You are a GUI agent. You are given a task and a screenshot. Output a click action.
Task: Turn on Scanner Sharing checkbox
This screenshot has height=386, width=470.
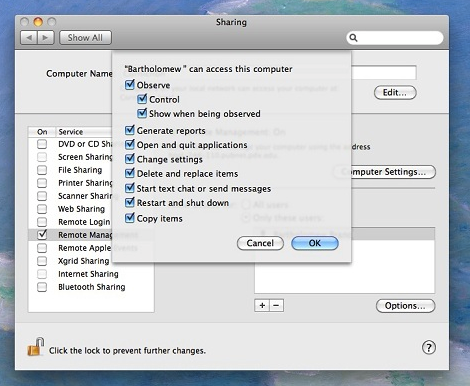click(x=42, y=196)
